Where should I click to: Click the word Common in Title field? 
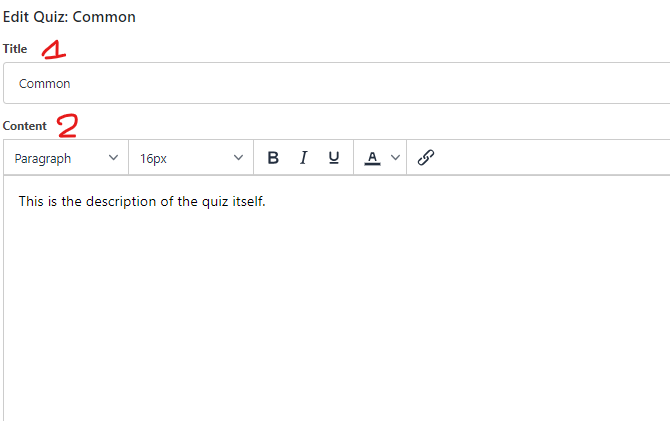tap(44, 83)
